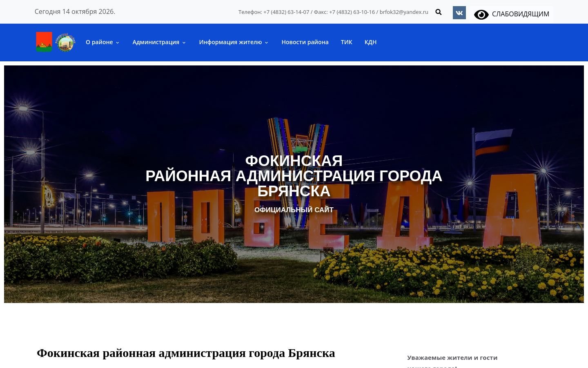Click the eye icon for visually impaired mode
The width and height of the screenshot is (588, 368).
point(481,15)
